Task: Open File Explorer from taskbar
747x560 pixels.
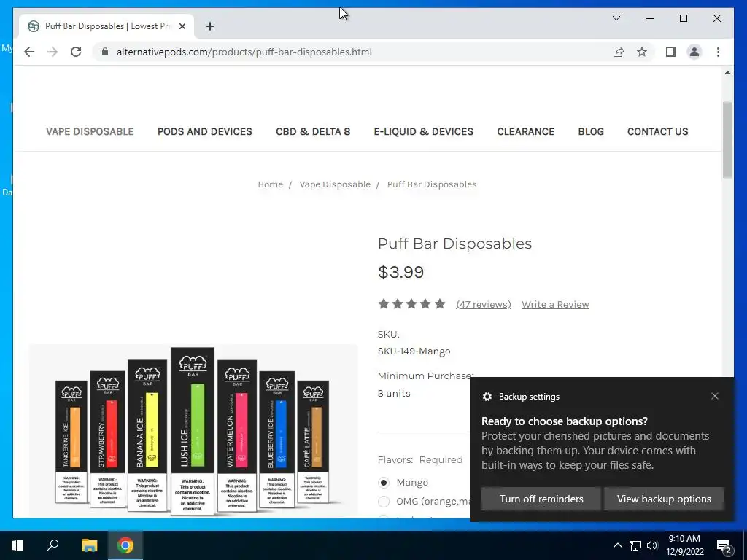Action: pyautogui.click(x=89, y=545)
